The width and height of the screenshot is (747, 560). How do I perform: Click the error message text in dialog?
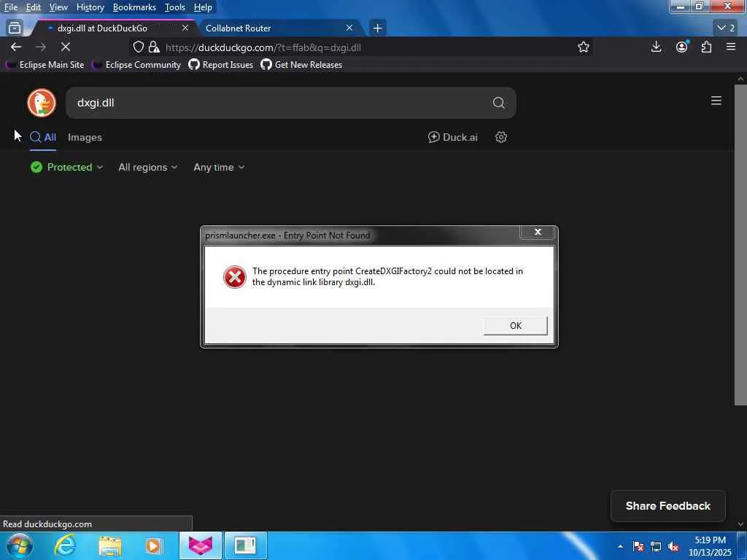click(387, 276)
